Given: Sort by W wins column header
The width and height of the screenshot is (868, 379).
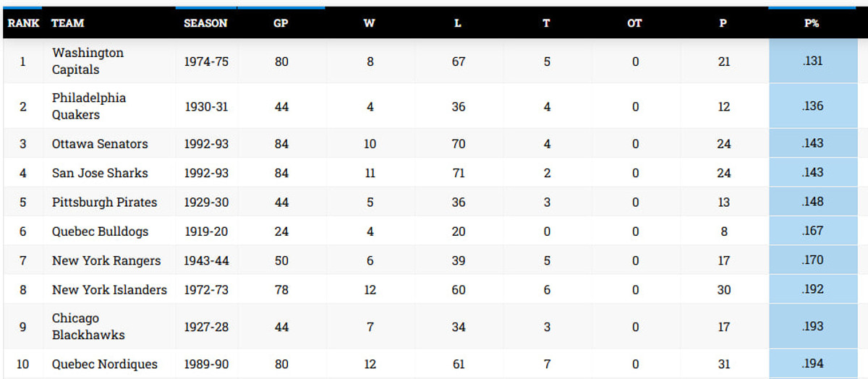Looking at the screenshot, I should coord(369,23).
